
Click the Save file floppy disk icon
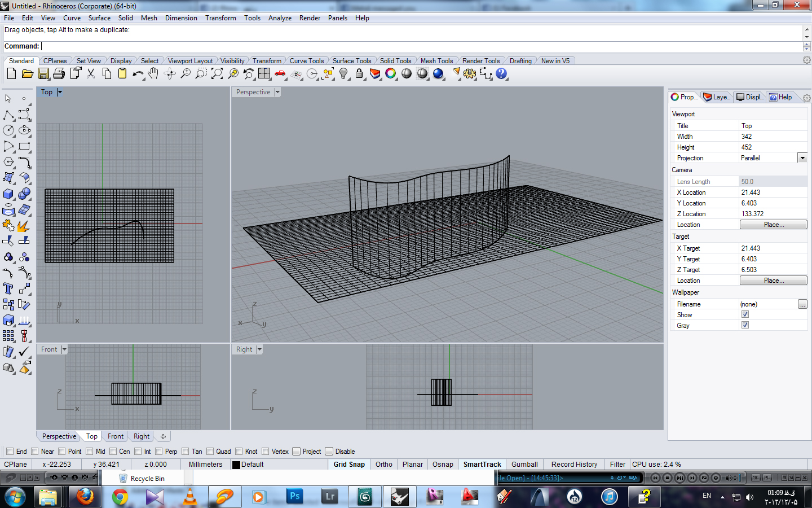[43, 73]
